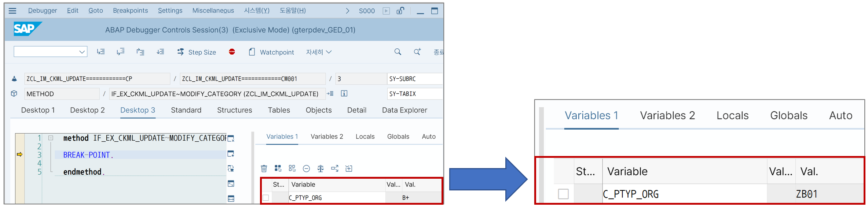Open the 시스템(Y) menu
868x208 pixels.
point(257,11)
